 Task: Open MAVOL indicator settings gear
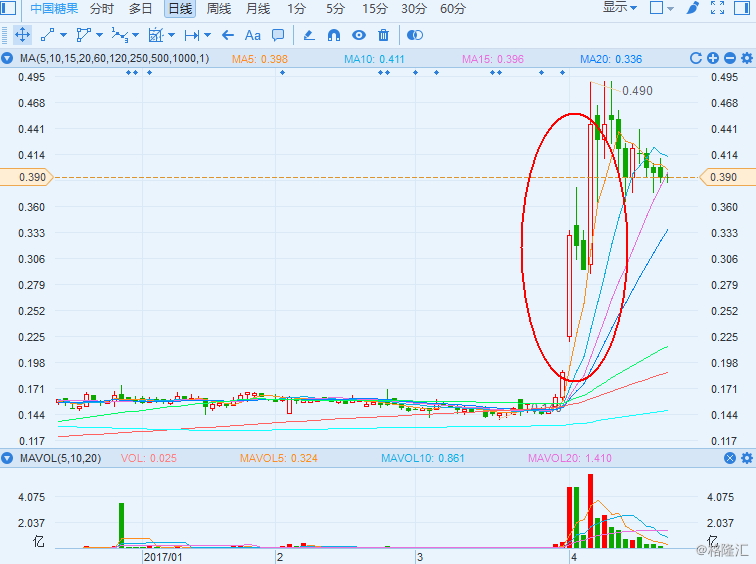tap(747, 458)
